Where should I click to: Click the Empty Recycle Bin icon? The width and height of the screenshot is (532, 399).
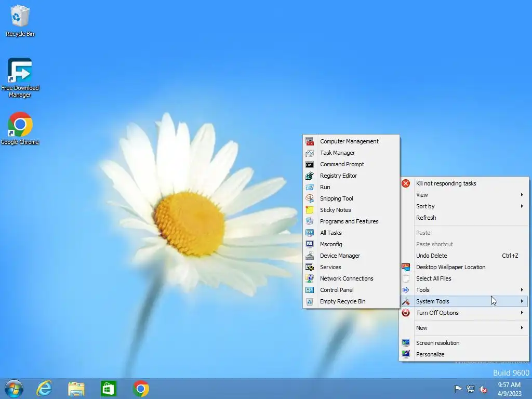[310, 301]
